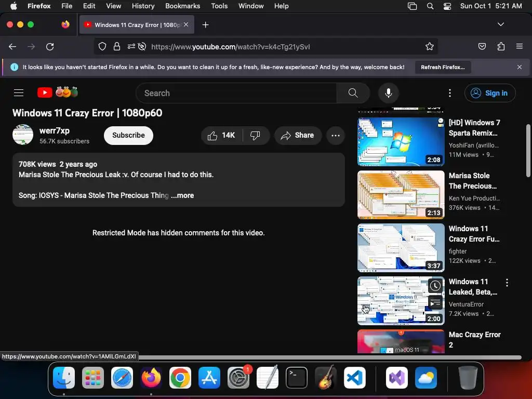Screen dimensions: 532x399
Task: Open Firefox tracking protection shield
Action: coord(102,46)
